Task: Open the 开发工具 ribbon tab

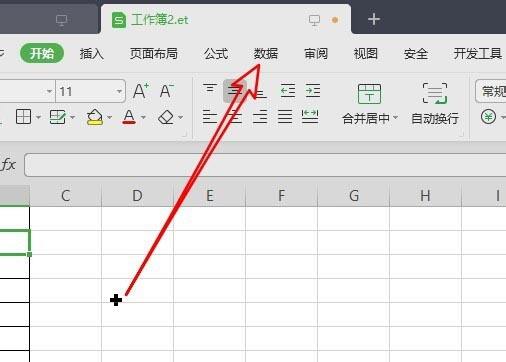Action: point(478,54)
